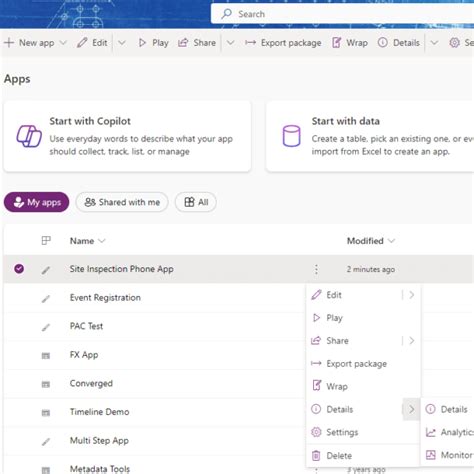Viewport: 474px width, 474px height.
Task: Click the database cylinder icon
Action: tap(291, 136)
